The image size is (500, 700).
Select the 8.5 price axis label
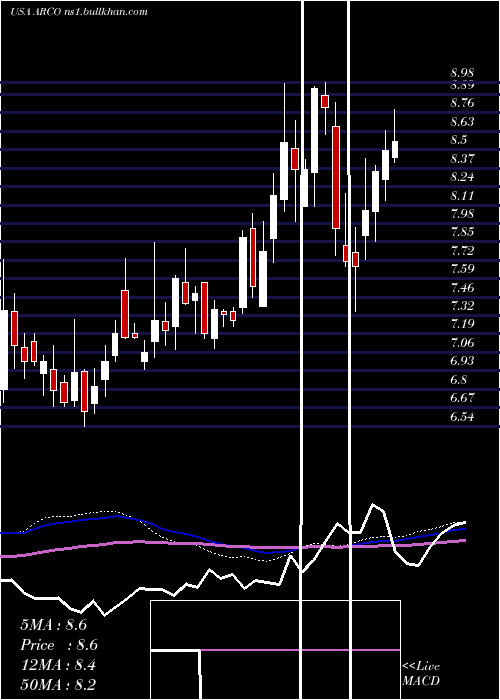(x=458, y=140)
